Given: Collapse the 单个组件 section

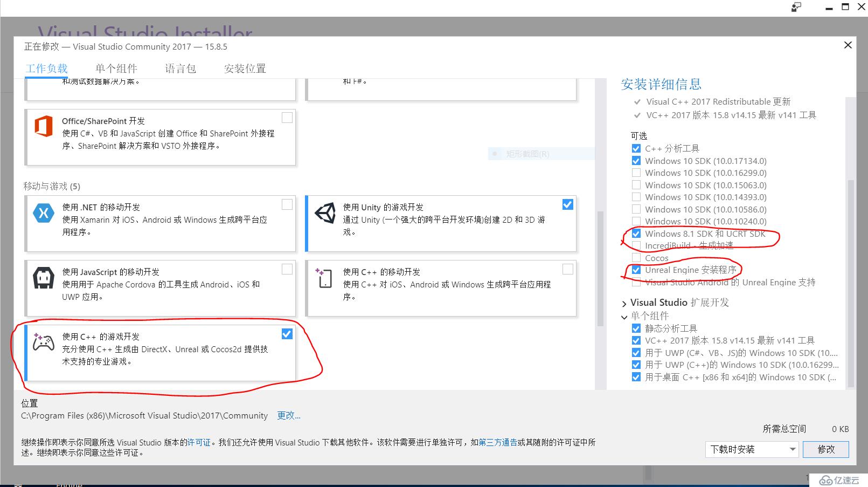Looking at the screenshot, I should click(624, 317).
